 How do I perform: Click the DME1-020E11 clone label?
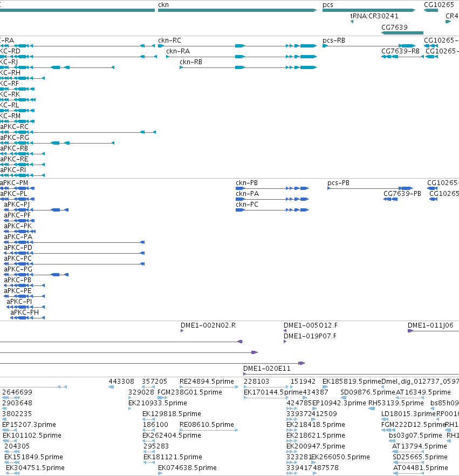(267, 369)
